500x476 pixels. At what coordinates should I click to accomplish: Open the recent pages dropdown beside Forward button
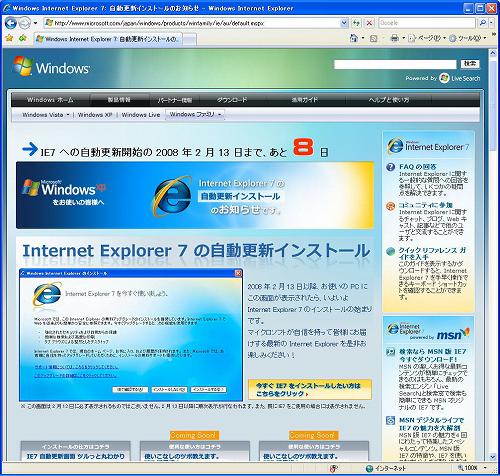click(35, 23)
